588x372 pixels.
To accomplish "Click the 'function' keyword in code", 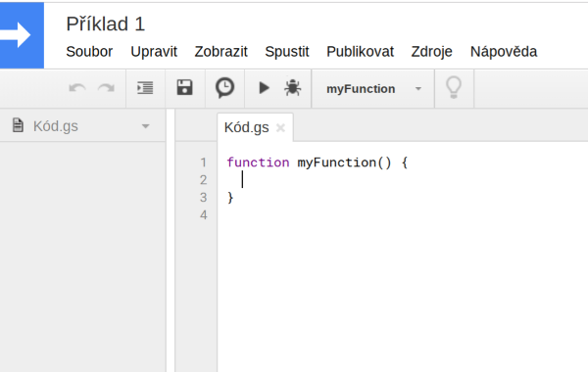I will (x=258, y=163).
